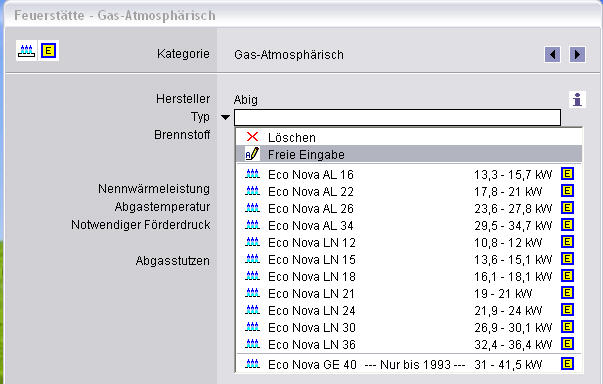Click E badge in the 13,6 - 15,1 kW row
The height and width of the screenshot is (384, 603).
coord(567,259)
